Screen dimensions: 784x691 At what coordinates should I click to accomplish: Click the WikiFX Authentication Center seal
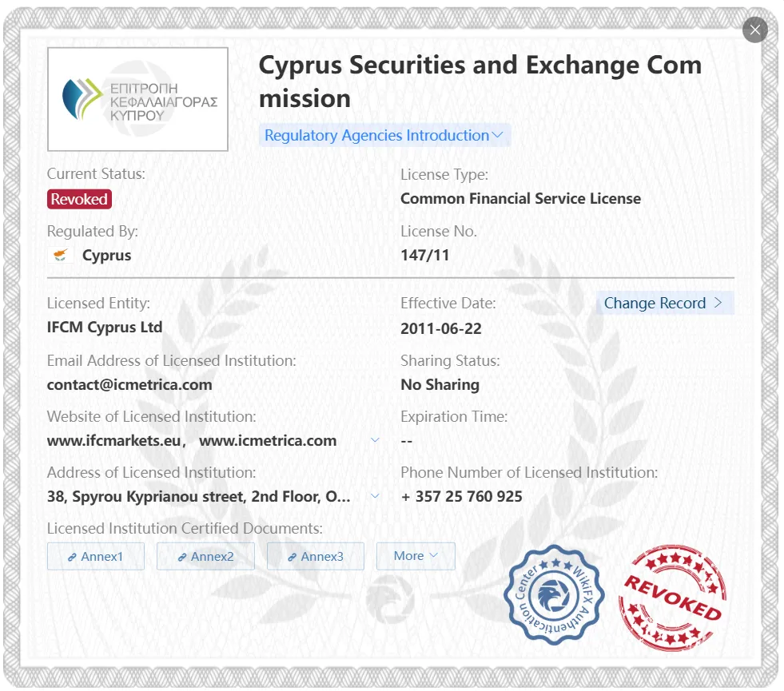[554, 594]
